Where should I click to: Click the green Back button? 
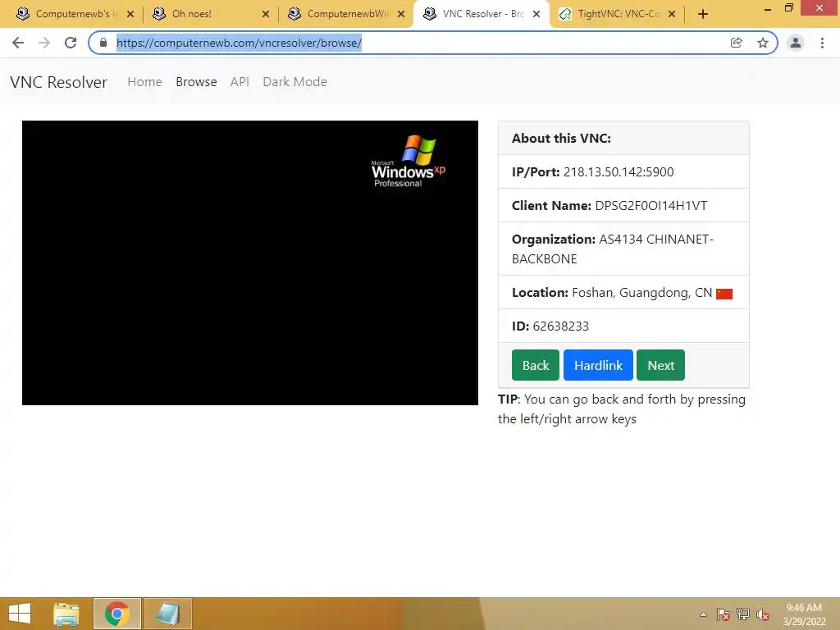click(535, 365)
